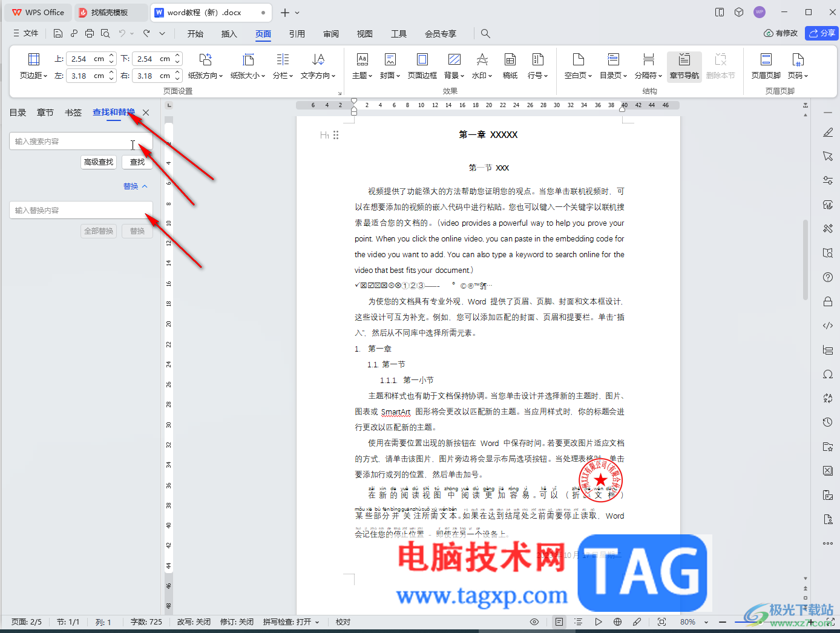The image size is (840, 633).
Task: Switch to outline view in status bar
Action: point(579,622)
